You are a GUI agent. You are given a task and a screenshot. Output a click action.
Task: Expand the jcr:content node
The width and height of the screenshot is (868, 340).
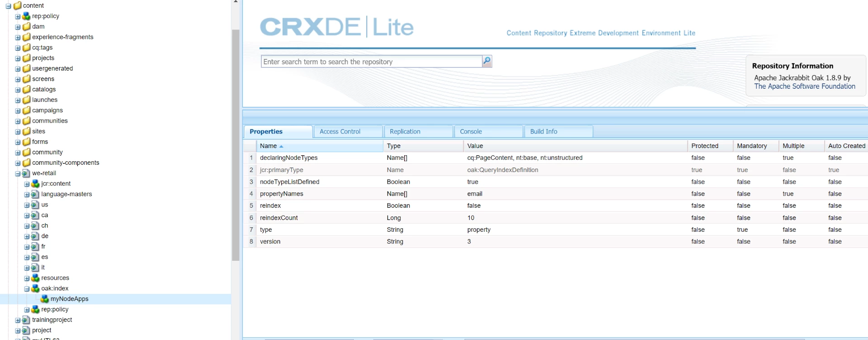click(27, 184)
